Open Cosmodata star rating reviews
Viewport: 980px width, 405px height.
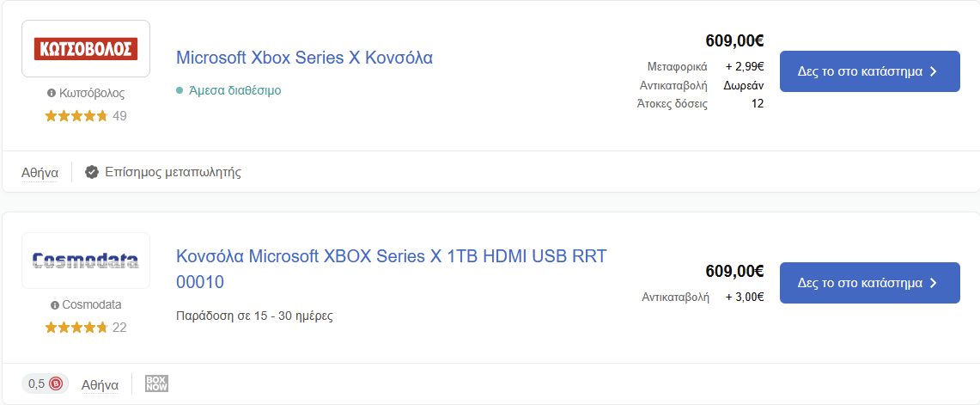(86, 328)
